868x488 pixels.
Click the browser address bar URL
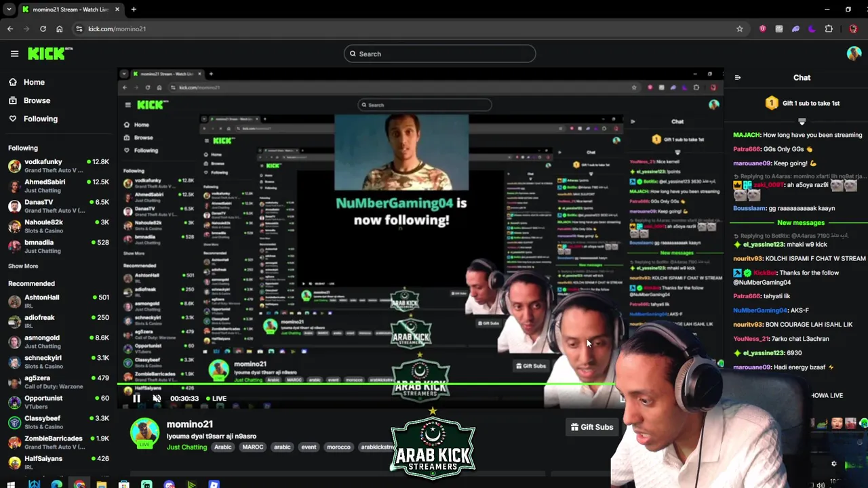(117, 28)
